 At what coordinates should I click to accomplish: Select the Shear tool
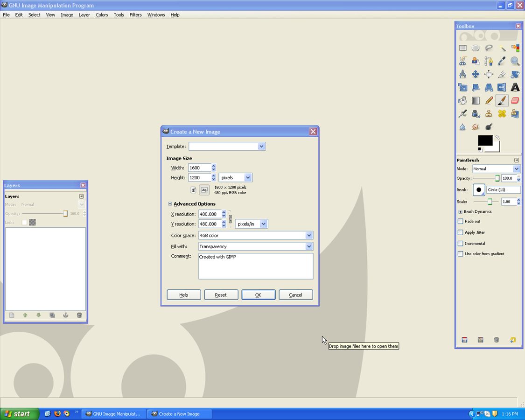click(x=476, y=87)
